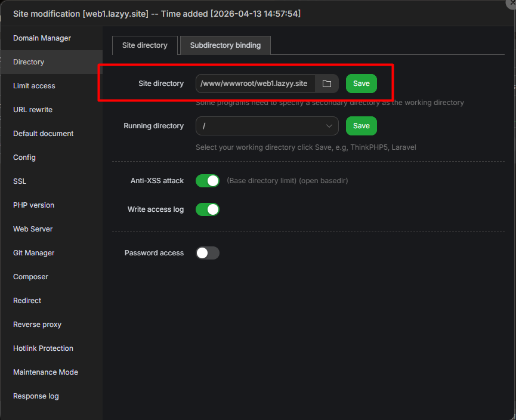Open Hotlink Protection settings
Image resolution: width=516 pixels, height=420 pixels.
(x=43, y=348)
